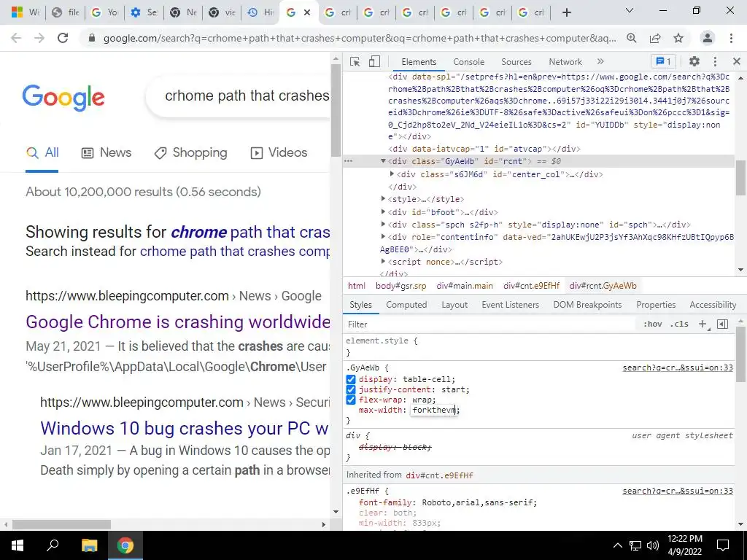
Task: Click the zoom magnifier icon in address bar
Action: [632, 38]
